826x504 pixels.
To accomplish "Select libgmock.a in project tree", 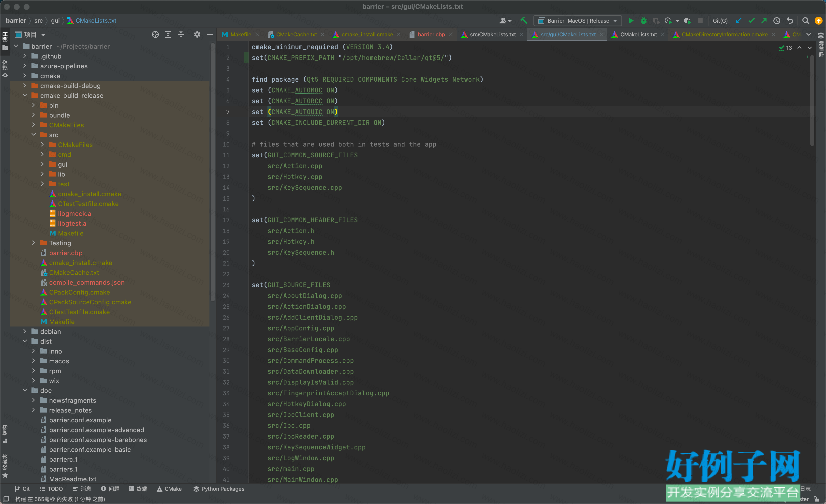I will coord(74,213).
